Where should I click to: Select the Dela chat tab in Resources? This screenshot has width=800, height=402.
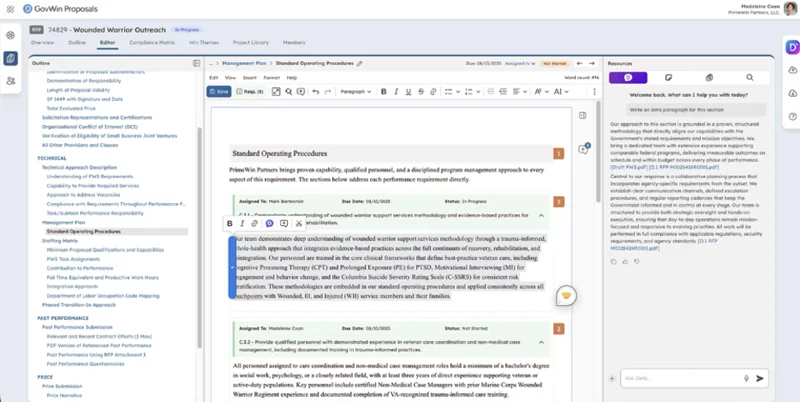click(628, 78)
